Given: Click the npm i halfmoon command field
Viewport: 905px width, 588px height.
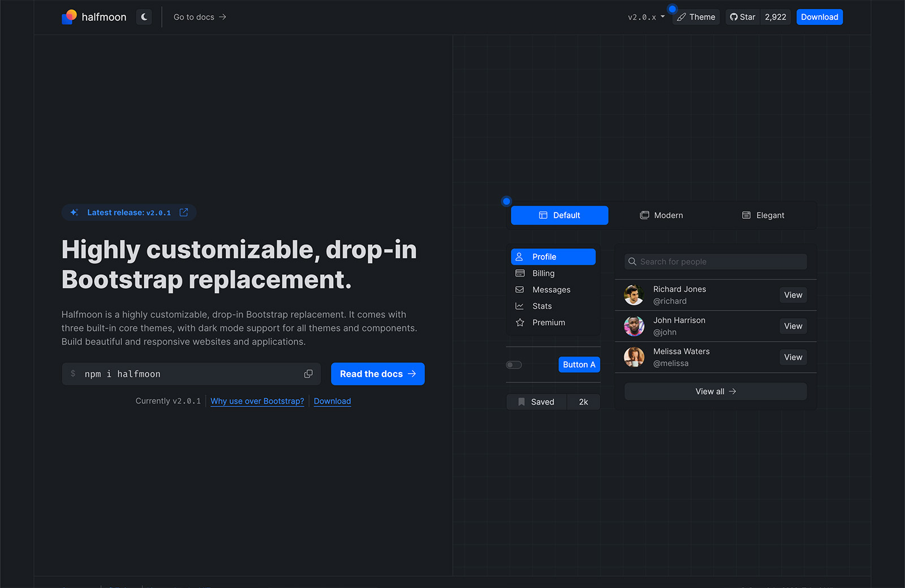Looking at the screenshot, I should coord(191,374).
